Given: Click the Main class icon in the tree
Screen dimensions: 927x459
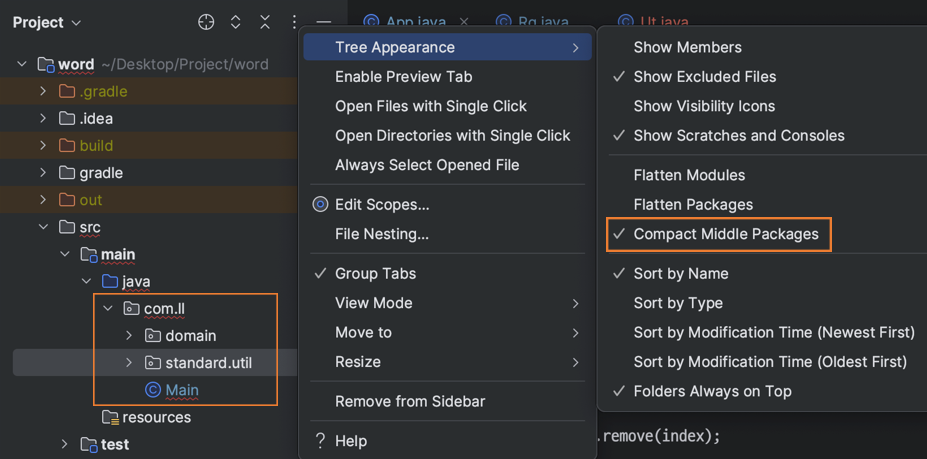Looking at the screenshot, I should click(x=153, y=390).
